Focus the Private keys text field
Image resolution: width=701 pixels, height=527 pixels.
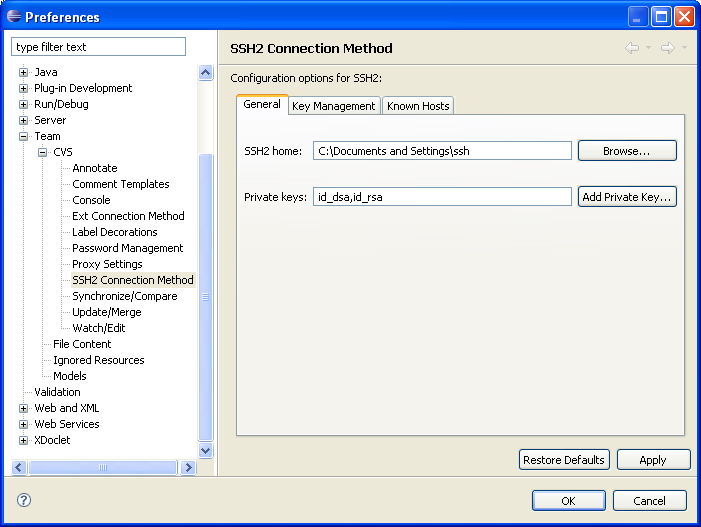point(442,197)
